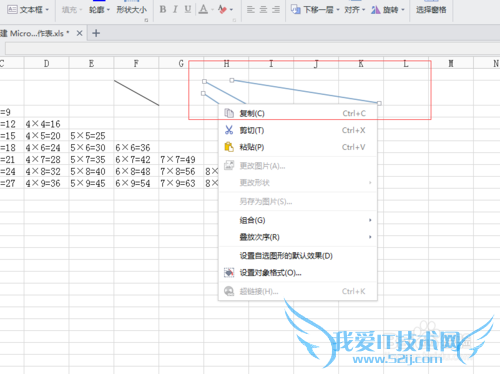This screenshot has height=374, width=500.
Task: Click the 旋转 rotate icon
Action: click(376, 10)
